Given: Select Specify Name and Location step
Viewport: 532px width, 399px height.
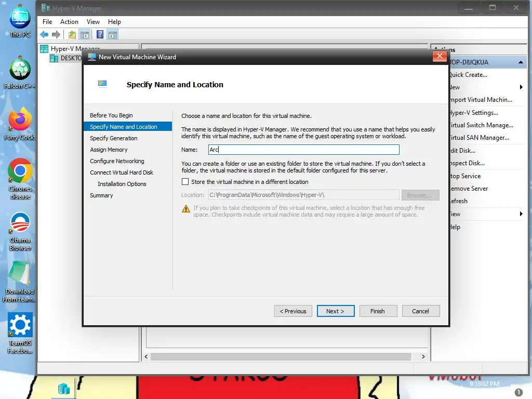Looking at the screenshot, I should [x=128, y=127].
